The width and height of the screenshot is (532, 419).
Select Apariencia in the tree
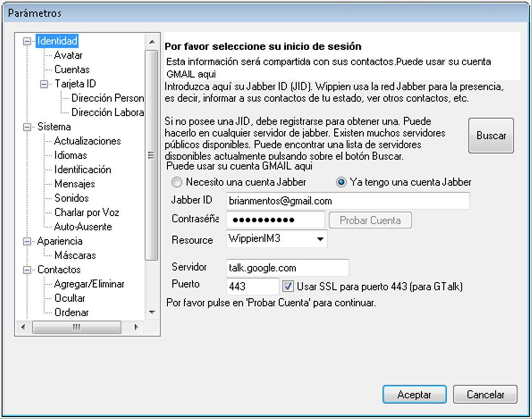tap(60, 241)
